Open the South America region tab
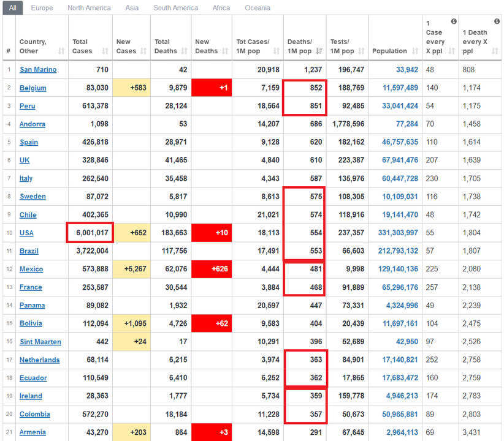 tap(175, 8)
